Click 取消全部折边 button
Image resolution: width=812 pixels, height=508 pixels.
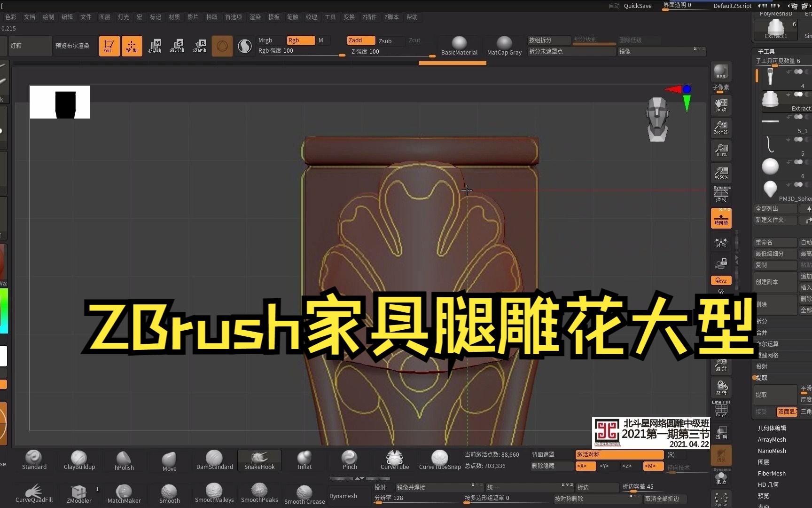click(x=665, y=499)
